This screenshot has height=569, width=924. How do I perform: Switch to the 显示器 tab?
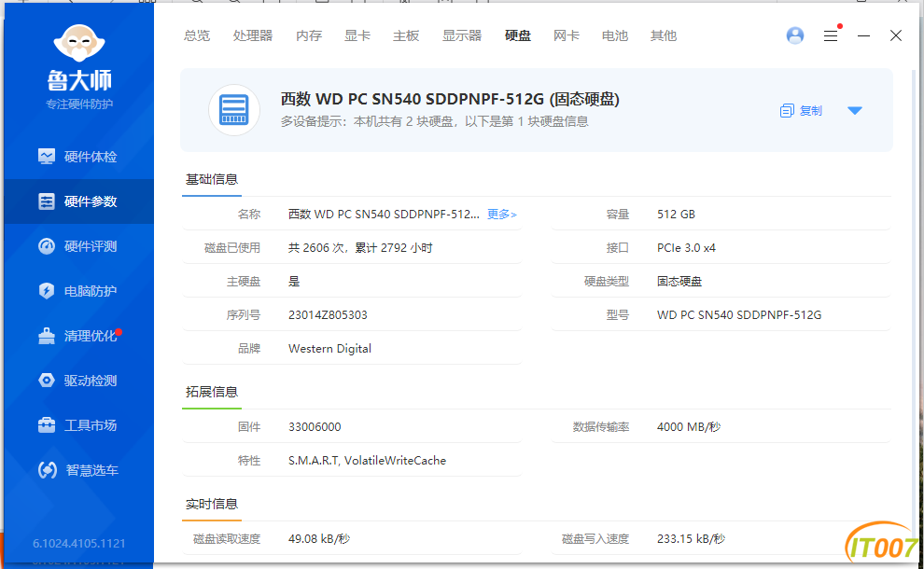click(x=462, y=36)
